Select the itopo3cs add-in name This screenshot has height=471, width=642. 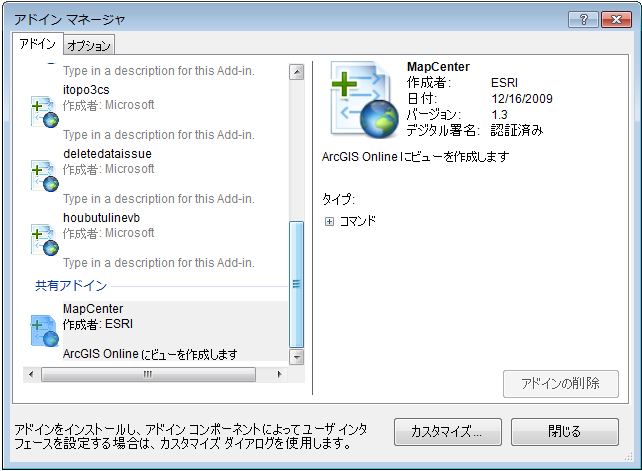86,90
